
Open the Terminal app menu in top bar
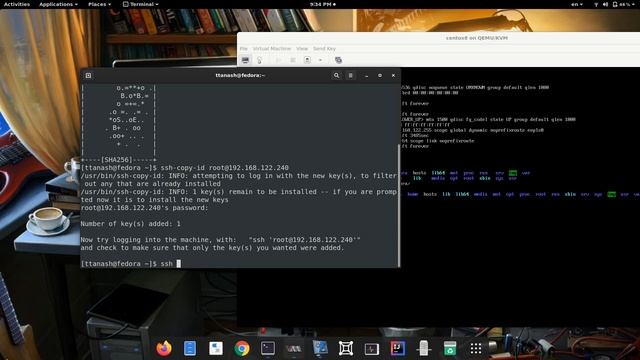pyautogui.click(x=141, y=4)
